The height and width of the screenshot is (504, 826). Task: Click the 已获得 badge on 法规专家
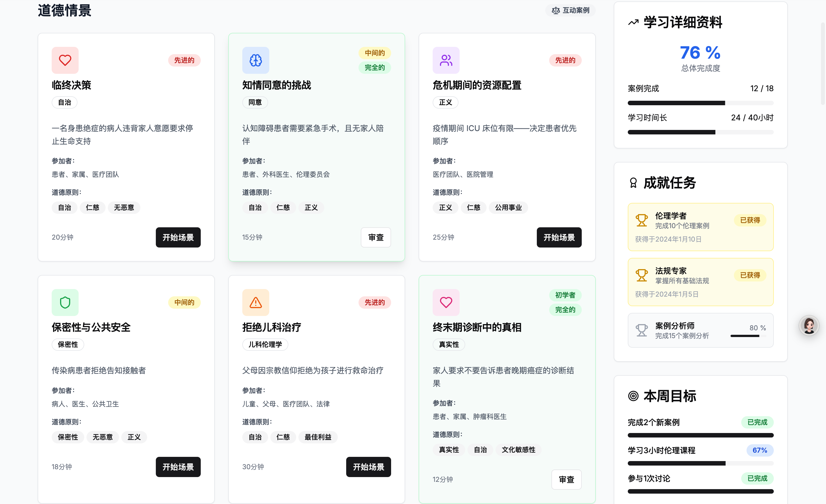750,275
